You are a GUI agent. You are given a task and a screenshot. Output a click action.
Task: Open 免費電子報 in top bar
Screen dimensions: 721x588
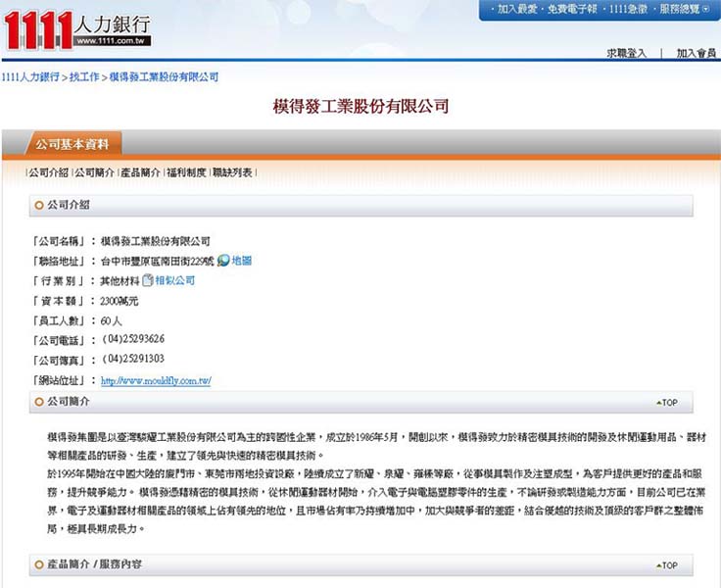coord(572,9)
